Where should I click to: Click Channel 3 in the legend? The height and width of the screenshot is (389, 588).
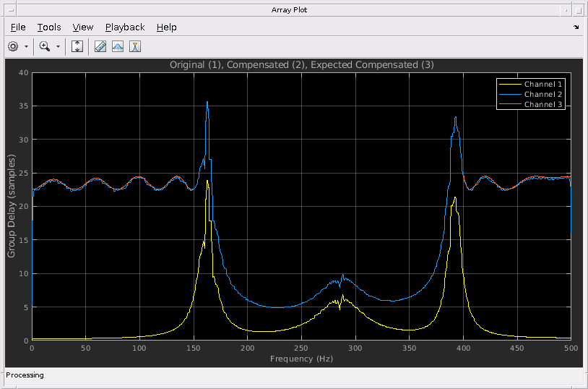point(543,104)
